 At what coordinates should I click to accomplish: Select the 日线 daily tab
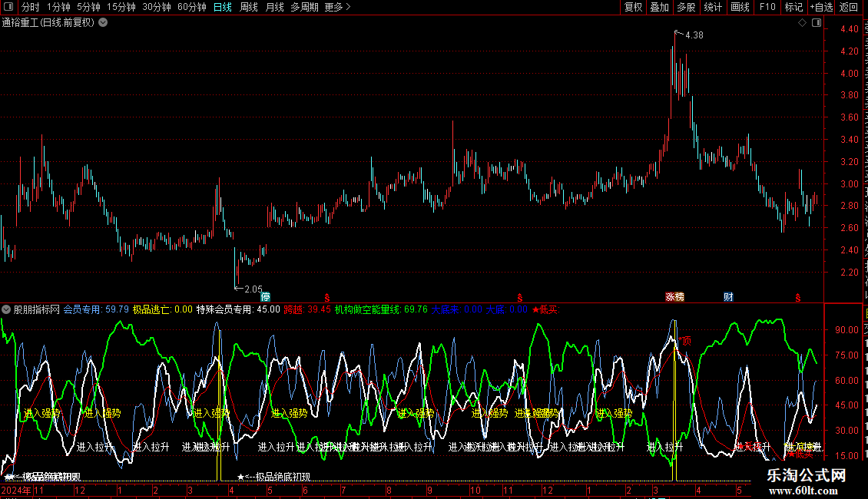(x=223, y=7)
